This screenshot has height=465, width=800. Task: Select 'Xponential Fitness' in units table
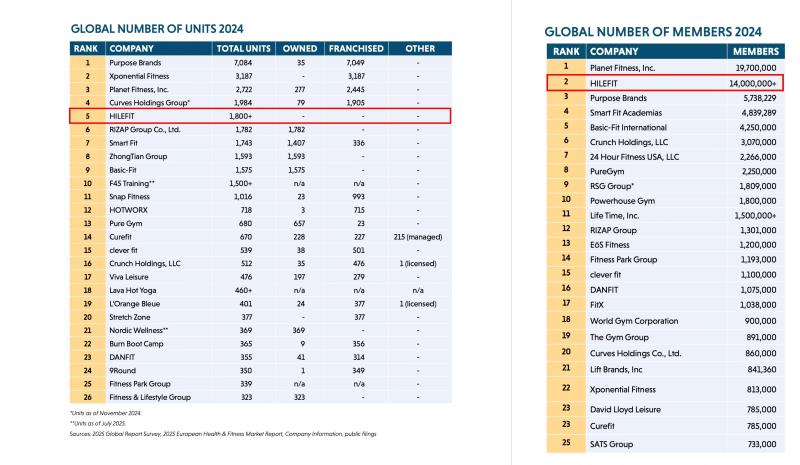139,76
